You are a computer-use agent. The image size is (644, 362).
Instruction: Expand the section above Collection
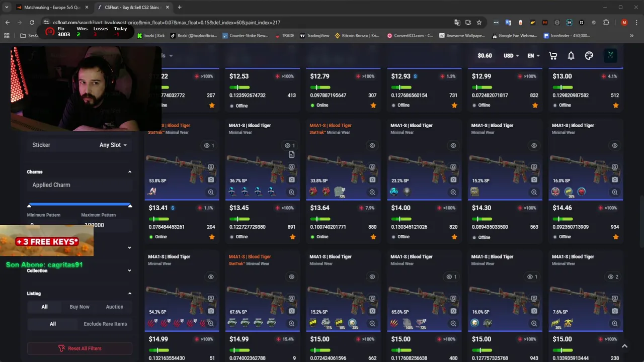(129, 247)
